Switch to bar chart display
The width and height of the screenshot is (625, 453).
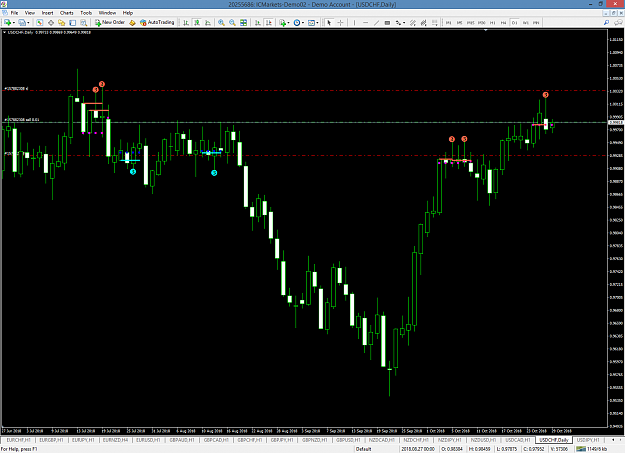coord(186,23)
